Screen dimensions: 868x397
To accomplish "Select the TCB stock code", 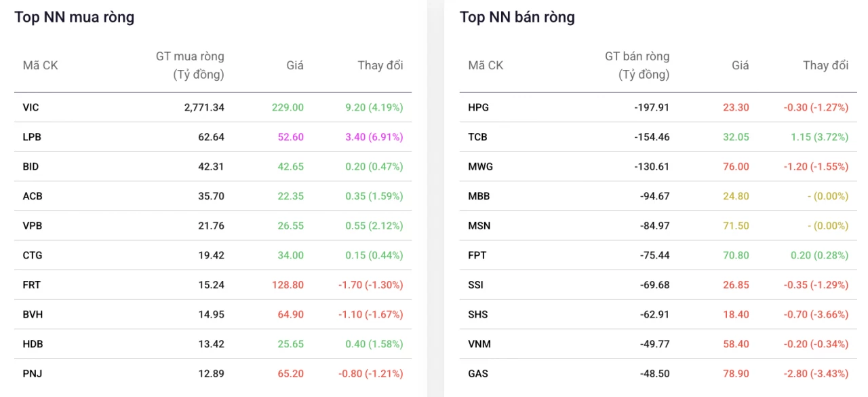I will tap(477, 137).
